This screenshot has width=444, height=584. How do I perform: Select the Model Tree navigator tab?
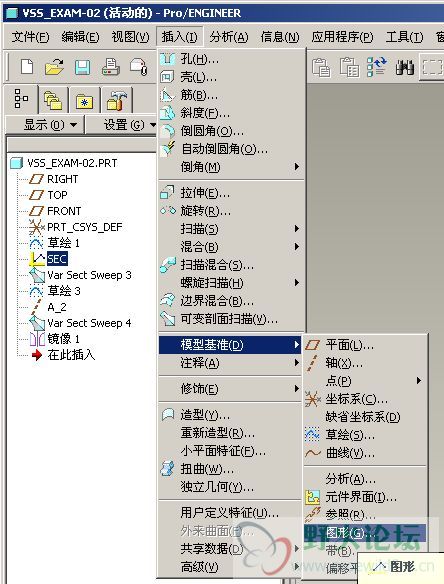coord(21,99)
